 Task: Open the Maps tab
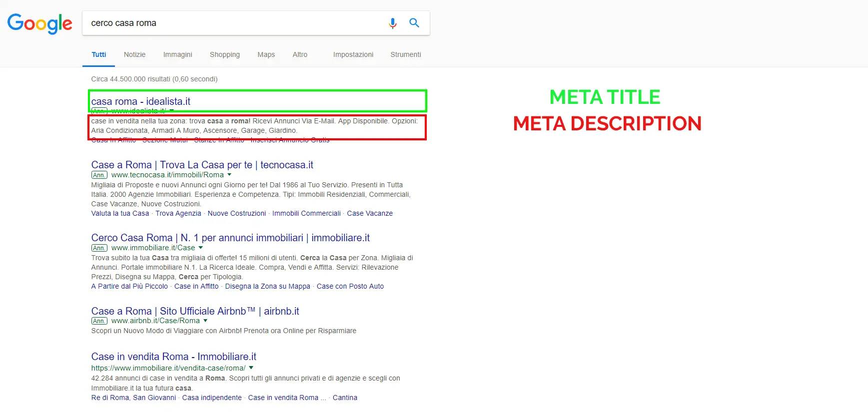click(x=266, y=54)
